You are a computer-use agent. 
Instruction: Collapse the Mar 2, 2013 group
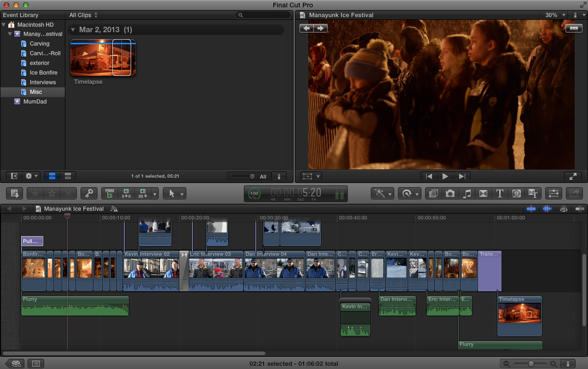[73, 30]
